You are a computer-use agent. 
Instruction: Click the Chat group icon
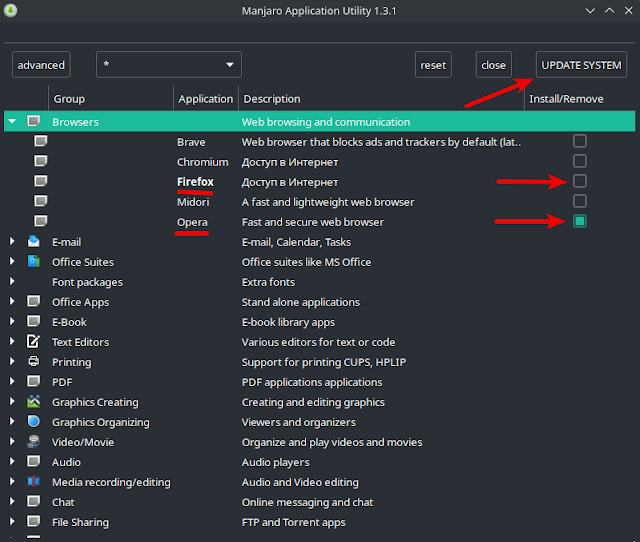pyautogui.click(x=33, y=501)
